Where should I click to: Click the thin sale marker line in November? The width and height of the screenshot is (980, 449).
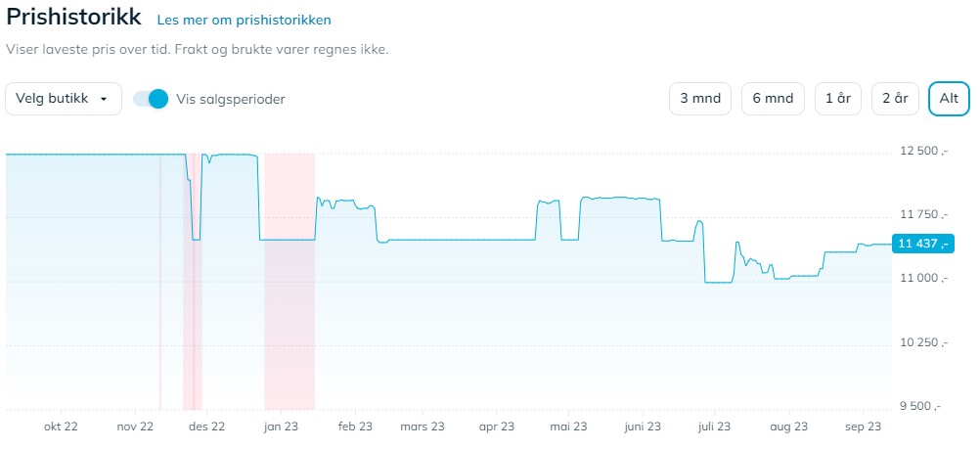click(160, 293)
